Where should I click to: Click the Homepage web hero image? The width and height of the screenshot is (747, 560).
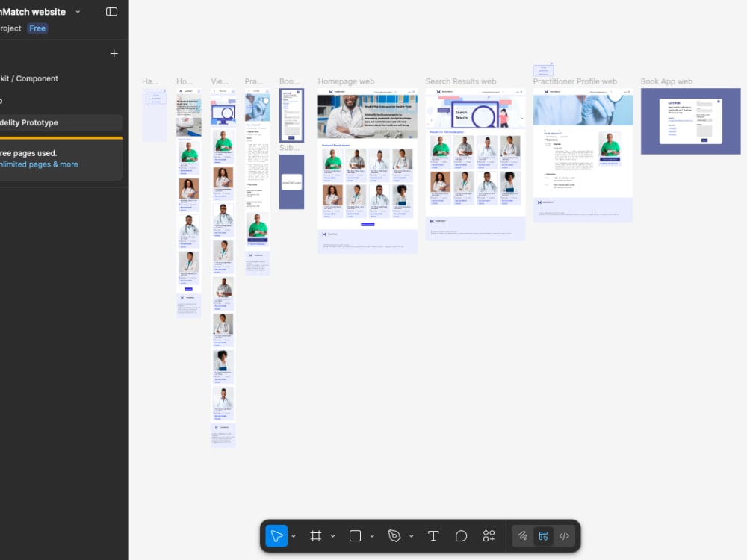click(368, 116)
